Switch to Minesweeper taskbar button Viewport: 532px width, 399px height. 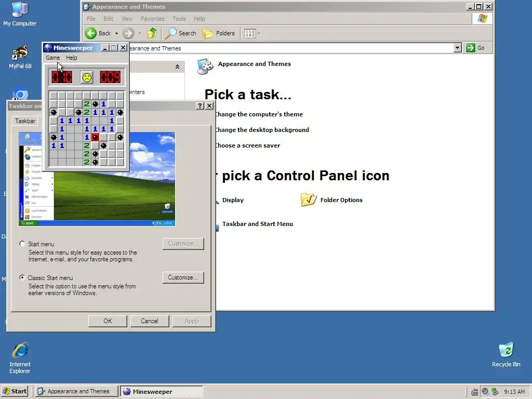point(162,391)
